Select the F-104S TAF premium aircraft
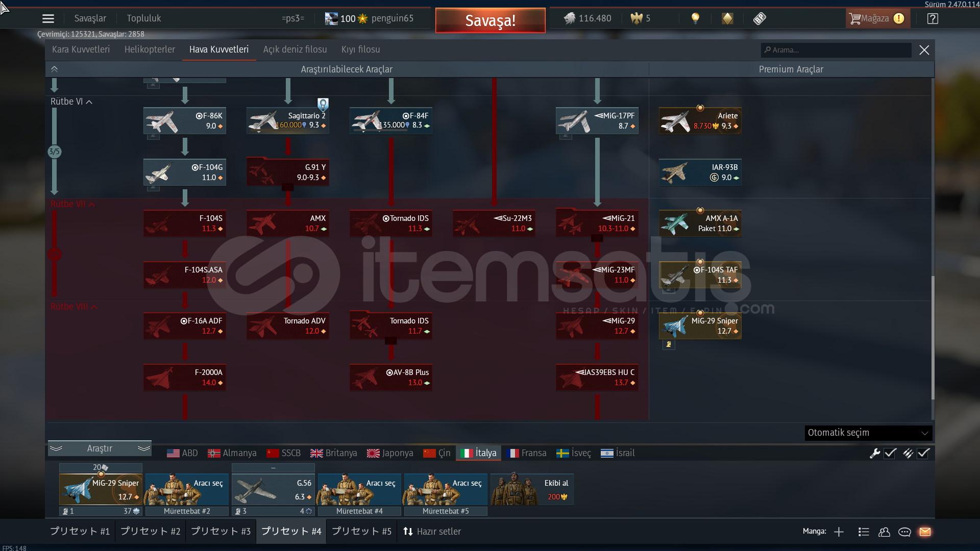Image resolution: width=980 pixels, height=551 pixels. tap(700, 275)
